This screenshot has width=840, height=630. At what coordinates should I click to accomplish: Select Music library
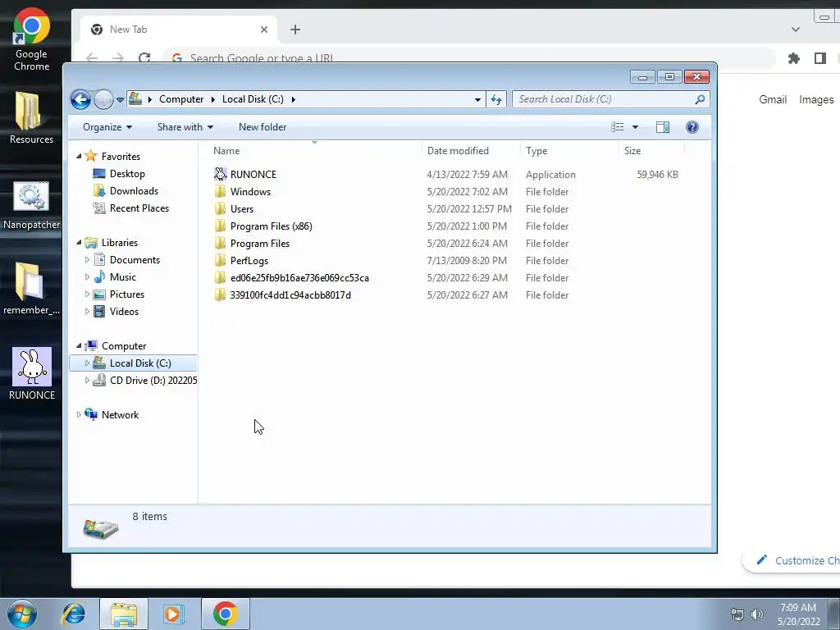123,277
